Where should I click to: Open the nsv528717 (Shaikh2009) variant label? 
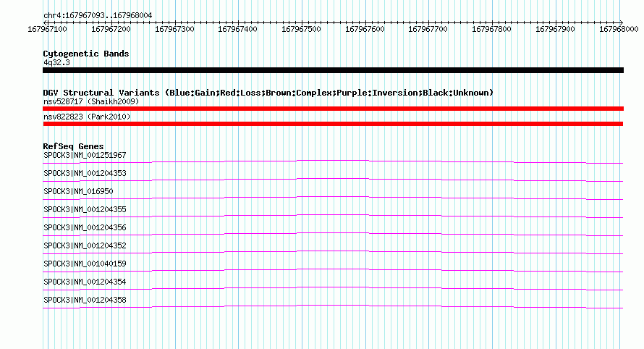[91, 101]
